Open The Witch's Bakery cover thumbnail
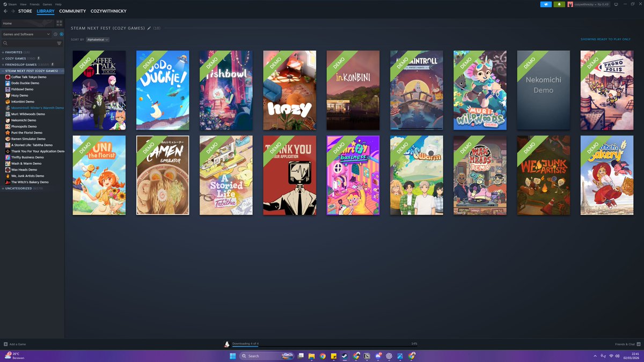644x362 pixels. tap(607, 175)
